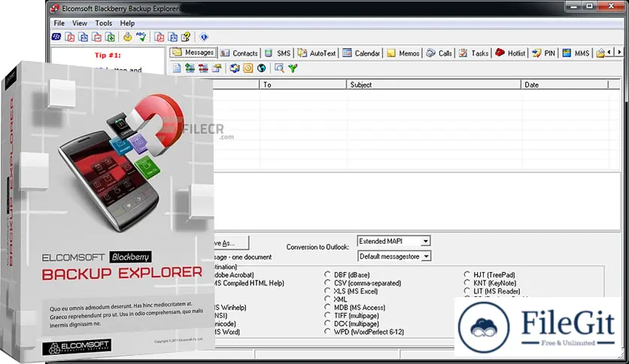Screen dimensions: 629x364
Task: Select the DBF (dBase) radio button
Action: [x=327, y=275]
